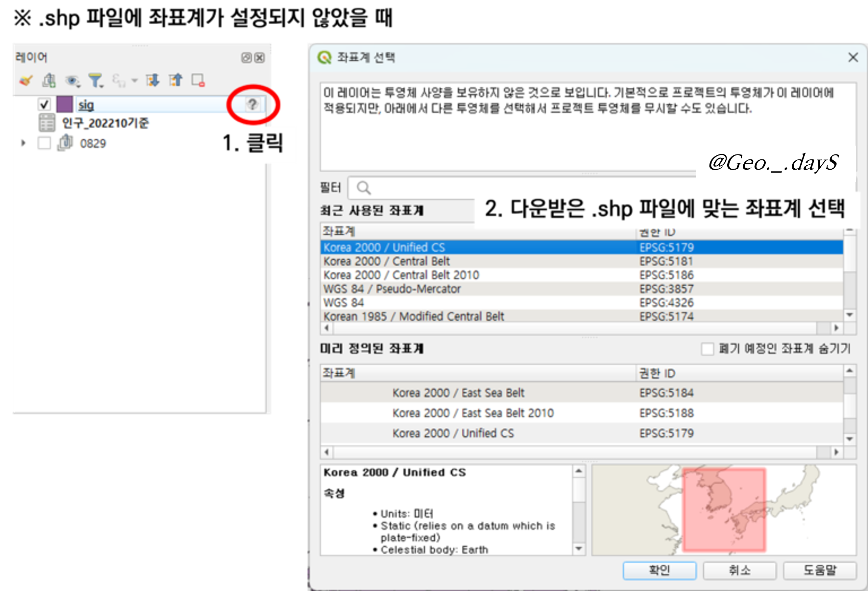The image size is (868, 591).
Task: Click the 취소 button
Action: 739,571
